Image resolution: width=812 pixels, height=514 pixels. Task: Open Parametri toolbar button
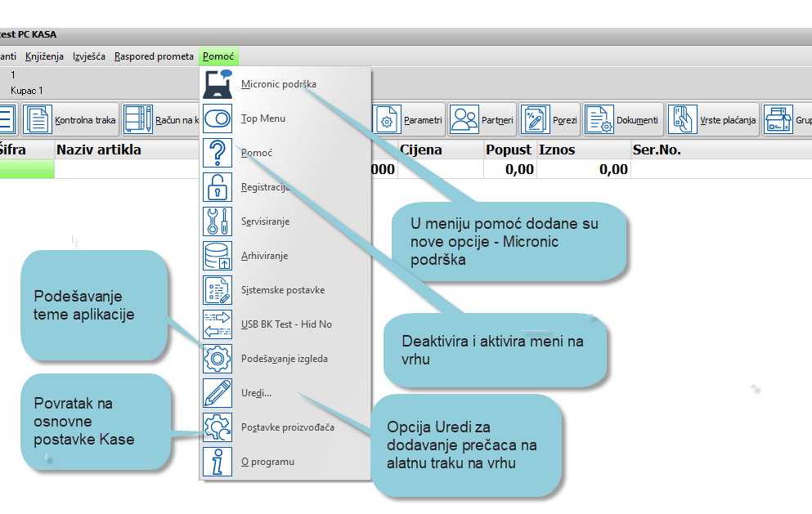(410, 120)
